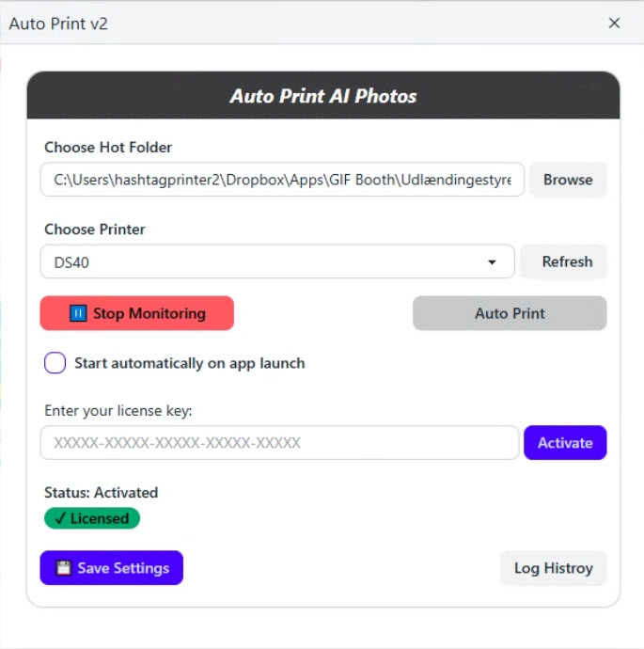Viewport: 644px width, 649px height.
Task: Click into the license key field
Action: [279, 443]
